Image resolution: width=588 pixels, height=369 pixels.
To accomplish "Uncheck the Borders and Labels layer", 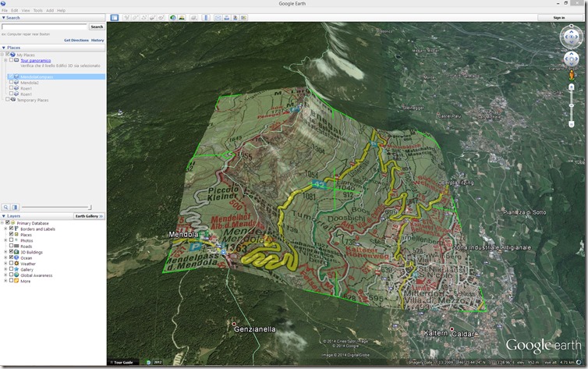I will [11, 229].
